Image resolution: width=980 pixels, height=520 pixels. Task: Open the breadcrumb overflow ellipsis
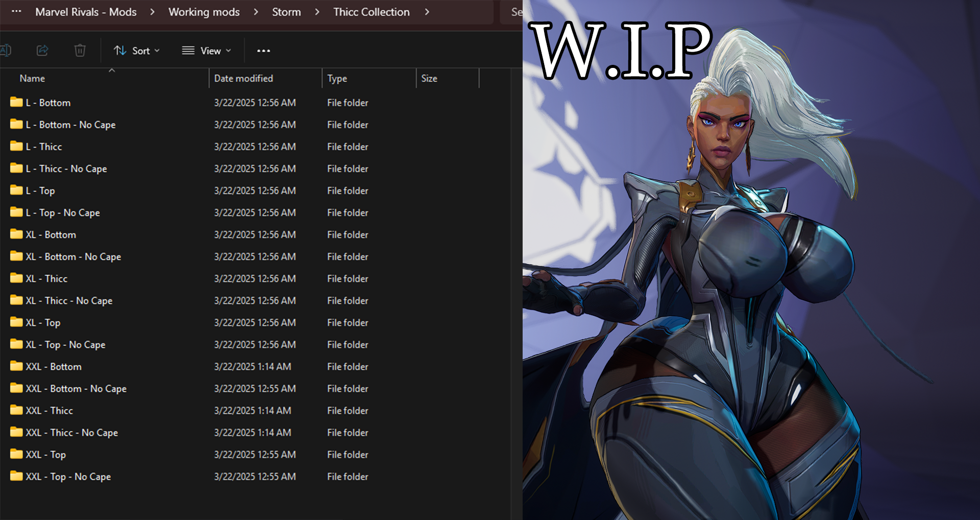pos(16,11)
